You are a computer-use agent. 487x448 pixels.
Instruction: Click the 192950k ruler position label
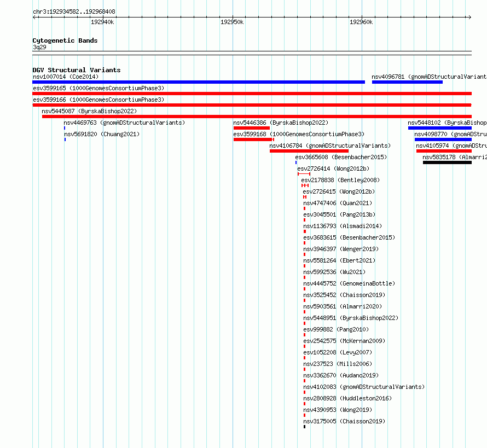point(232,22)
